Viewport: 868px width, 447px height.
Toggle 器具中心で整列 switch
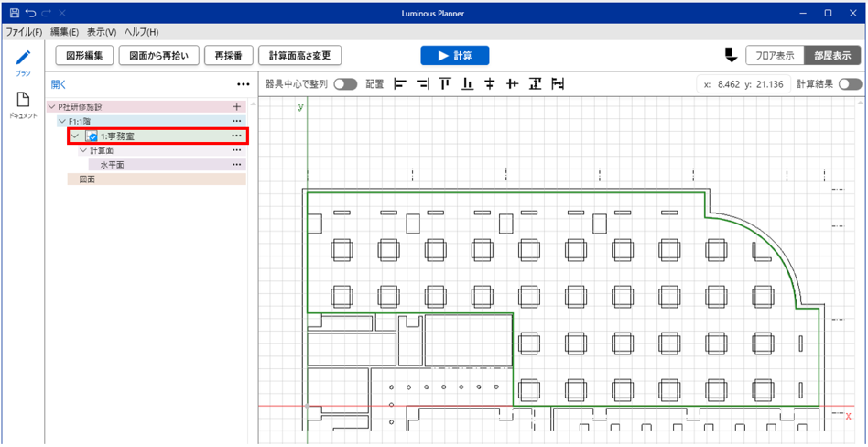tap(345, 84)
